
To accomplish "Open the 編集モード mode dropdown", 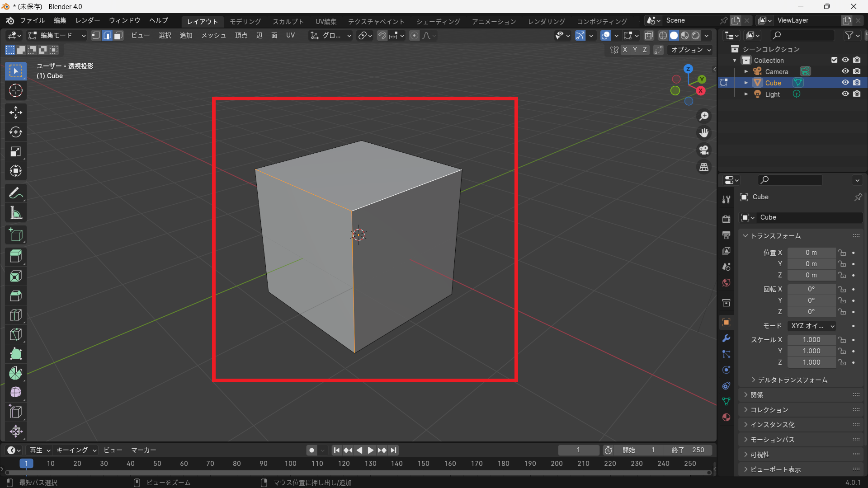I will click(x=57, y=36).
